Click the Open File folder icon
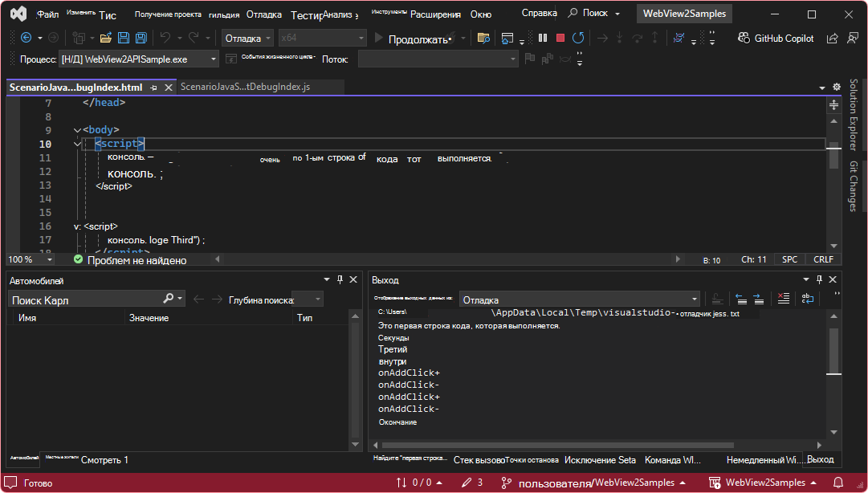This screenshot has width=868, height=493. click(106, 38)
